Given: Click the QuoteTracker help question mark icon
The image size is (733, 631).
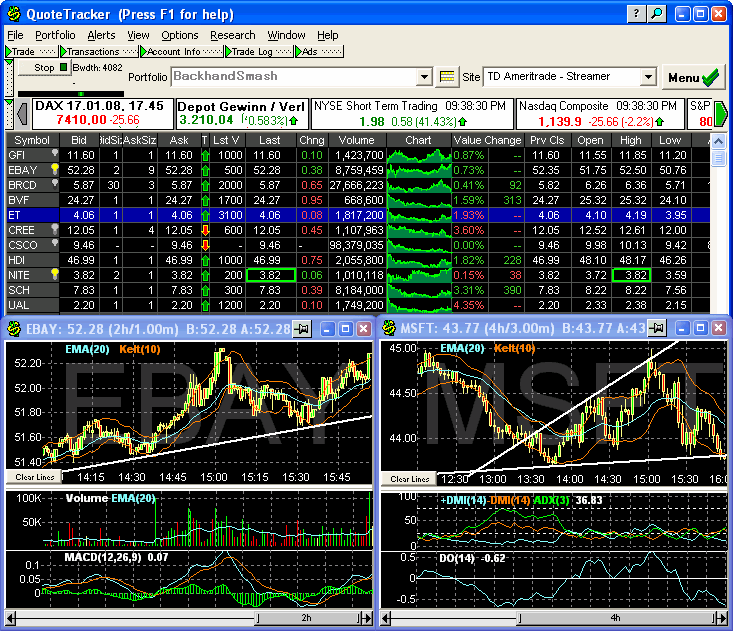Looking at the screenshot, I should [x=636, y=14].
